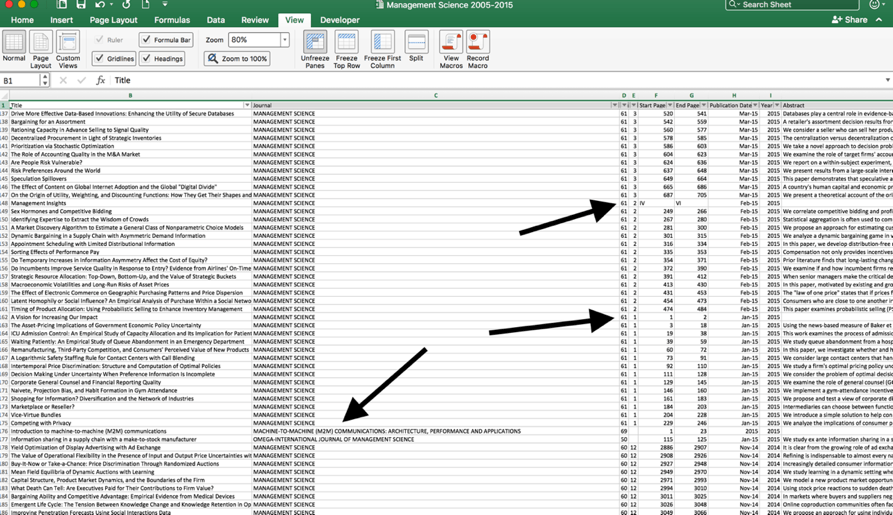
Task: Select cell 'Risk Preferences Around the World'
Action: click(x=130, y=170)
